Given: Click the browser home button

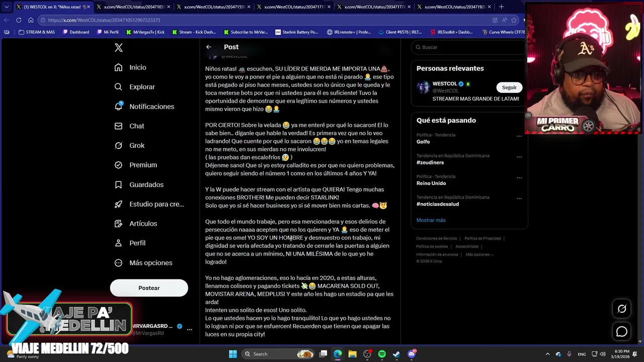Looking at the screenshot, I should pos(31,20).
